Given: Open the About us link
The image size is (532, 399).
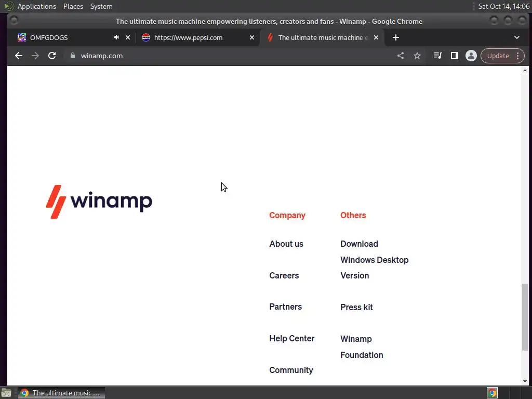Looking at the screenshot, I should click(x=286, y=244).
